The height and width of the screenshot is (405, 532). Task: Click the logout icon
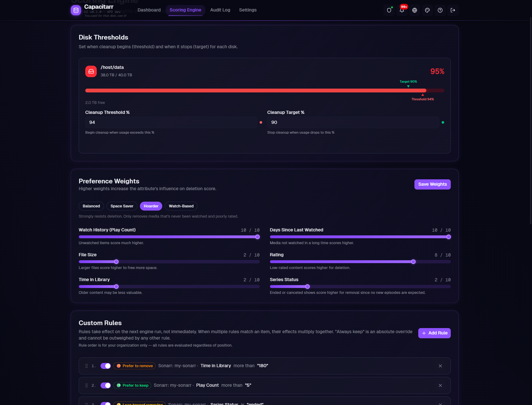point(453,10)
